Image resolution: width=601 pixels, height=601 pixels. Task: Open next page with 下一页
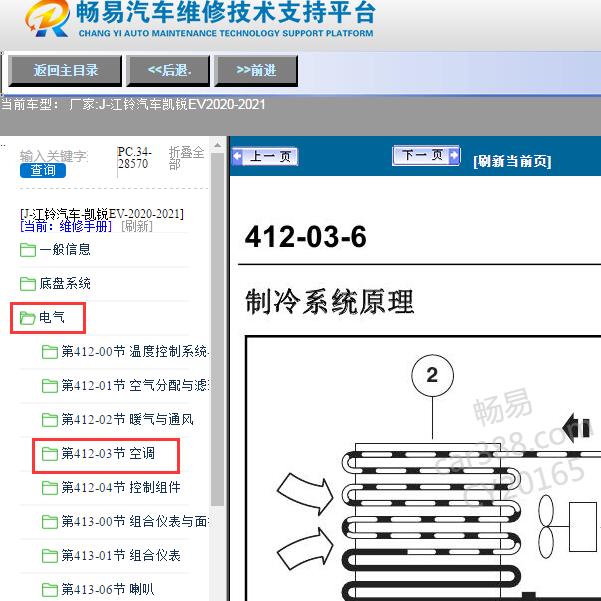pos(426,155)
